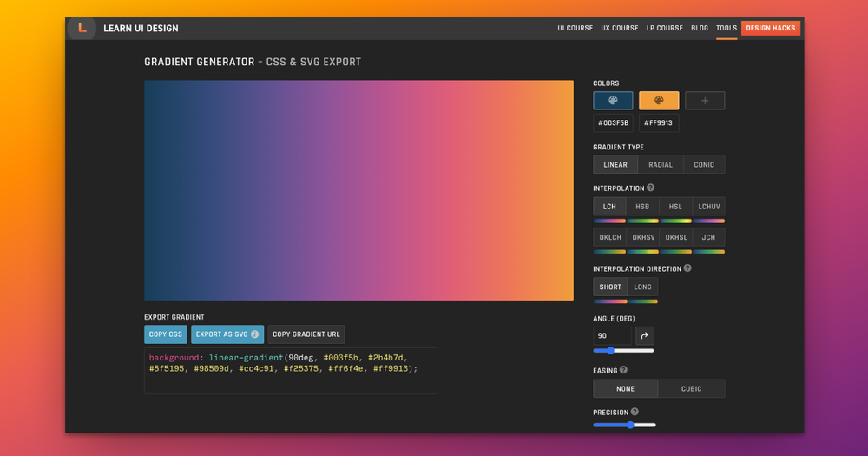Add a new color with plus icon
The image size is (868, 456).
coord(705,100)
